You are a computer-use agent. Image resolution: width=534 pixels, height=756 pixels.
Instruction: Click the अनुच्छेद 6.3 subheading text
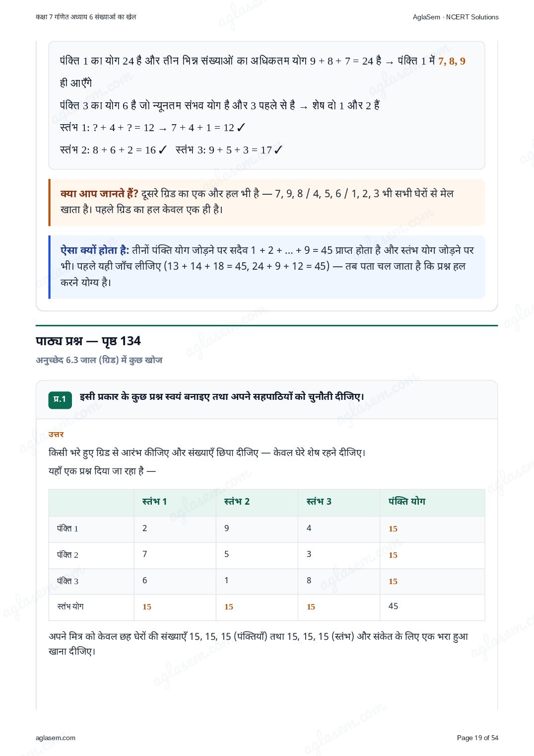click(x=99, y=360)
